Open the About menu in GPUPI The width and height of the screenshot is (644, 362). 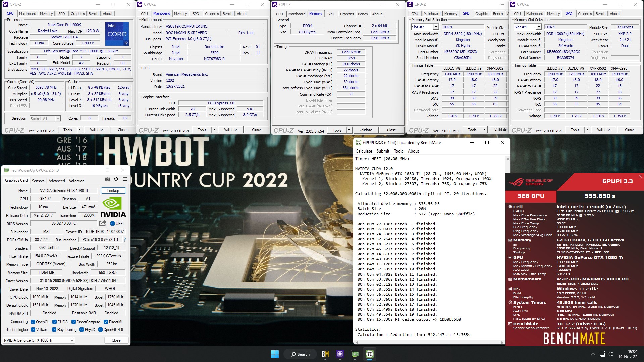(413, 151)
